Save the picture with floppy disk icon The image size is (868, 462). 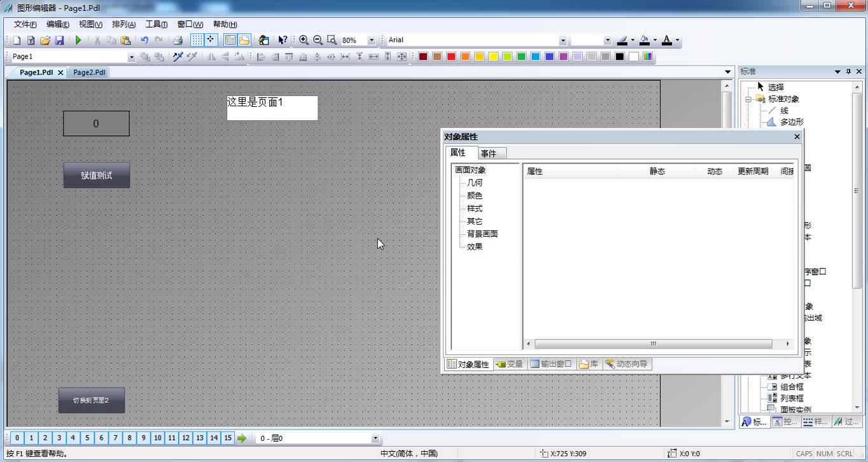(59, 40)
